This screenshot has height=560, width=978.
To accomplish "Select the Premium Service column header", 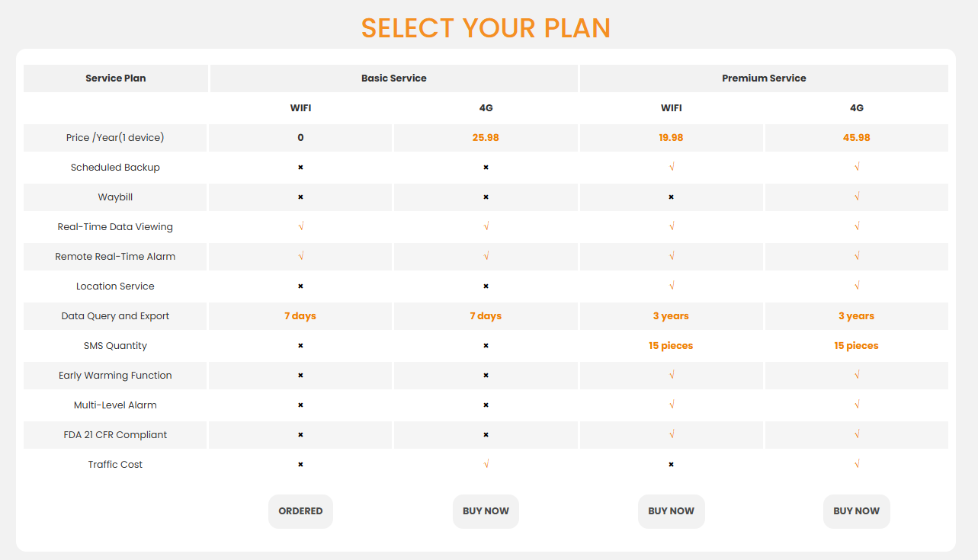I will (764, 78).
